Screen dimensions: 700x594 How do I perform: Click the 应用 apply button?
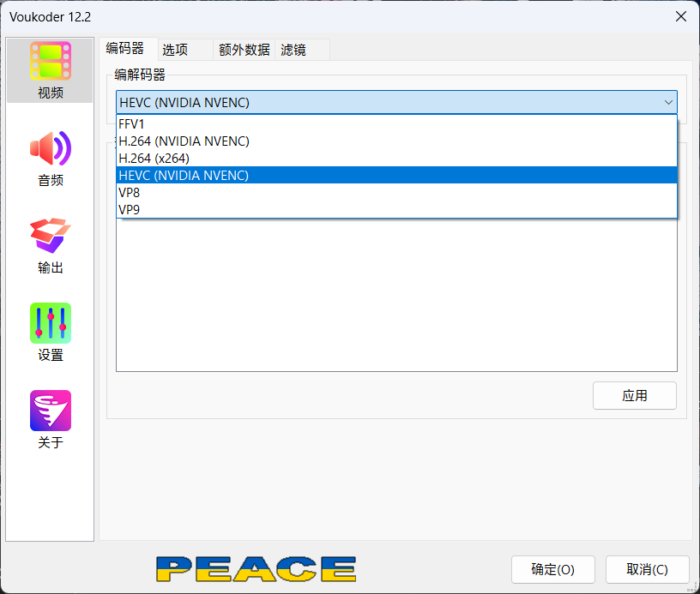[634, 395]
